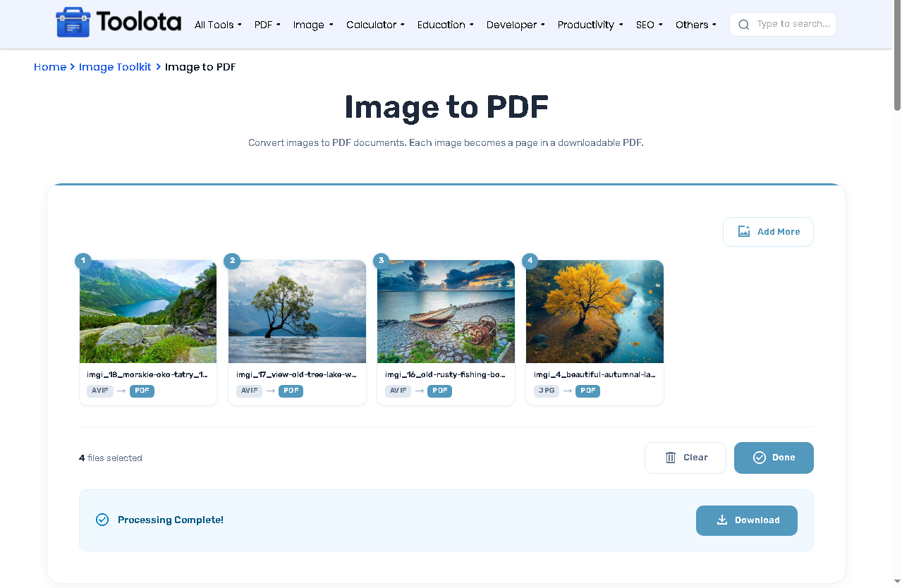Open the Calculator dropdown
Screen dimensions: 902x588
point(375,25)
